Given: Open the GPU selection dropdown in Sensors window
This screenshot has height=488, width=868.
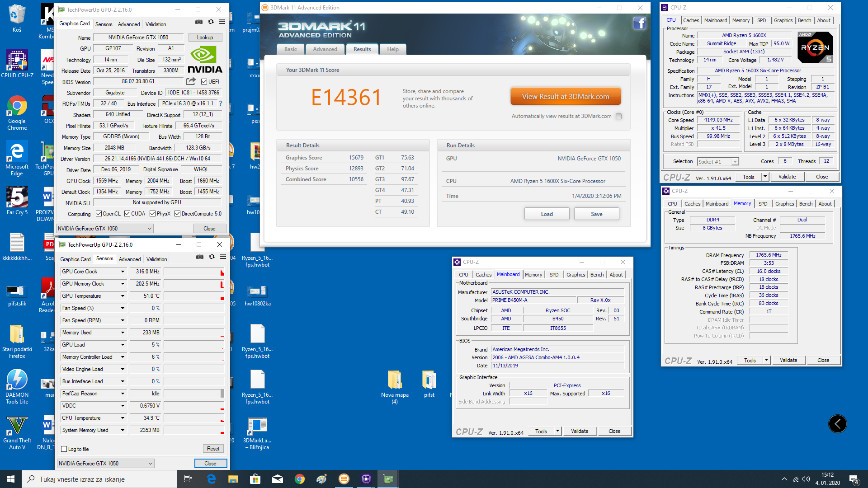Looking at the screenshot, I should coord(106,464).
